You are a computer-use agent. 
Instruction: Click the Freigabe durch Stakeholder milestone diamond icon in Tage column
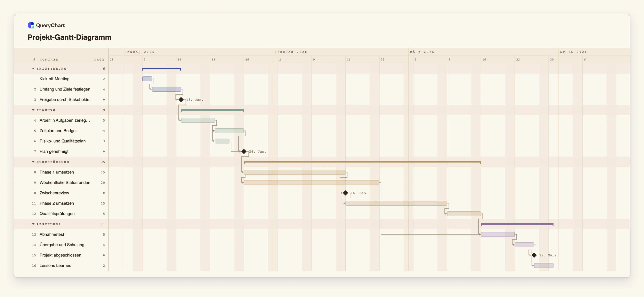104,100
